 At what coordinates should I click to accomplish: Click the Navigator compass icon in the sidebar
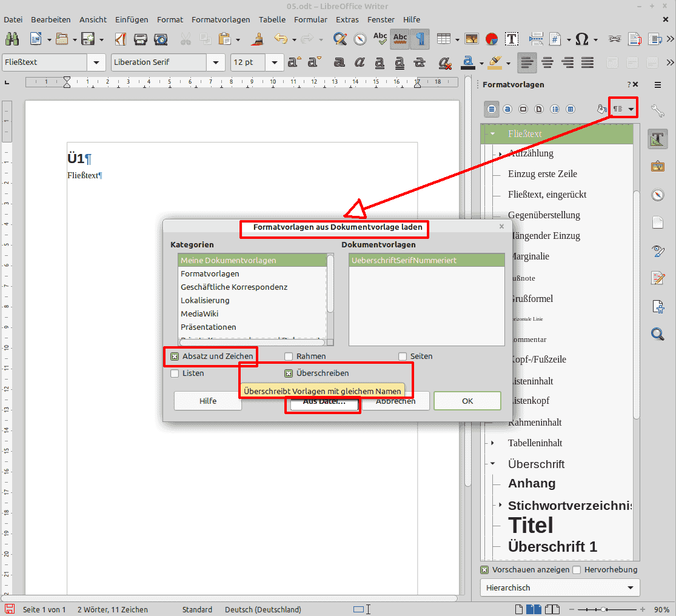tap(658, 195)
